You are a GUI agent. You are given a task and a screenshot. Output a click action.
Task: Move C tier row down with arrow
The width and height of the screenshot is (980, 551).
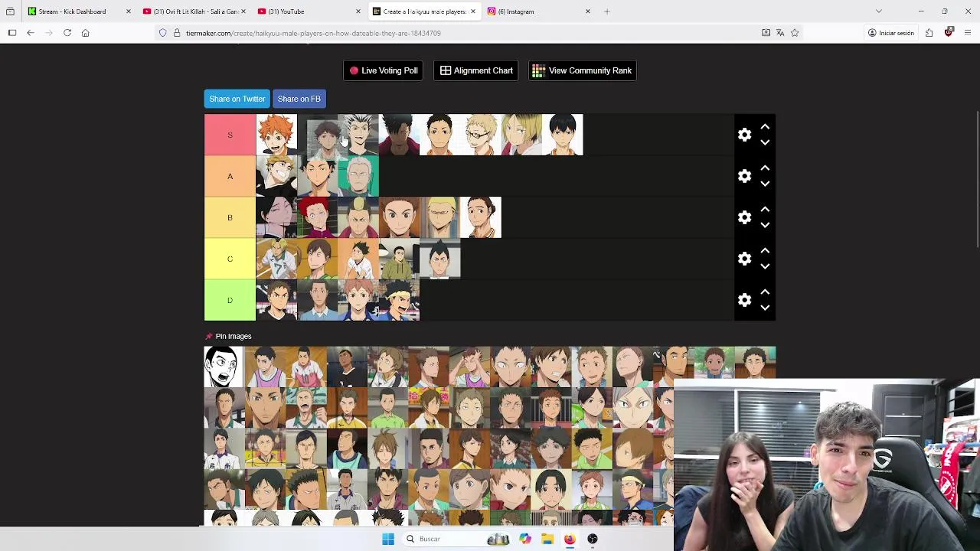(765, 266)
